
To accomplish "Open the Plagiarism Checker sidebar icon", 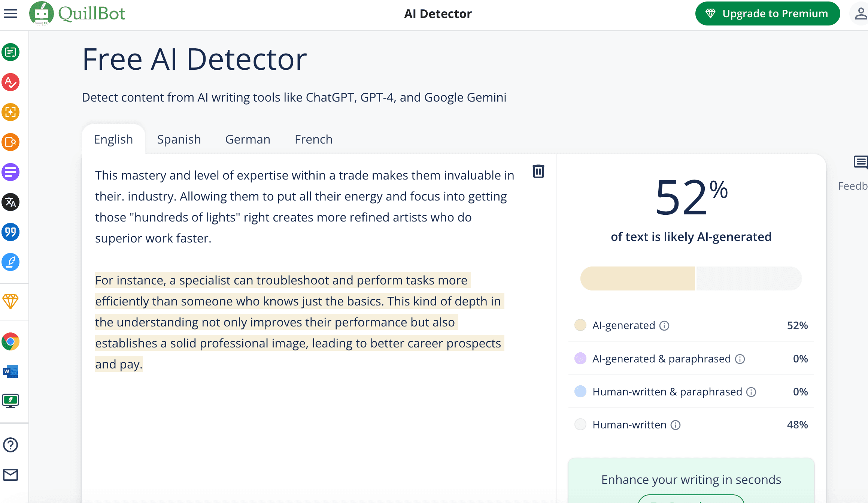I will [10, 142].
